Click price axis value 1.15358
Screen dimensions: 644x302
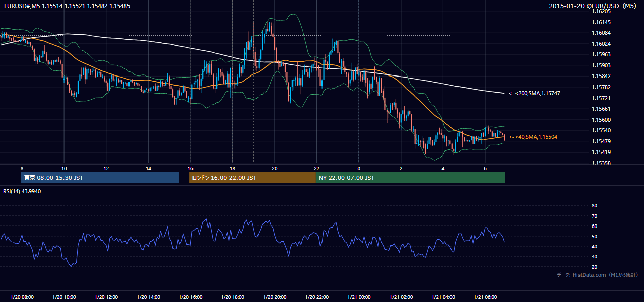click(x=601, y=163)
